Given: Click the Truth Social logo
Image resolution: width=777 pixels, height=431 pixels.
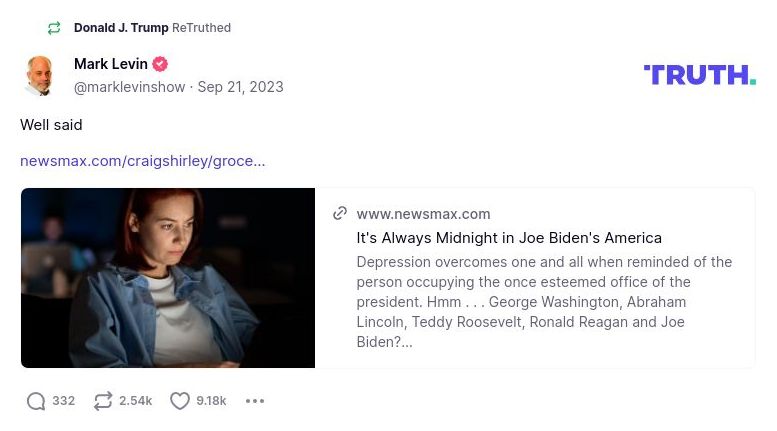Looking at the screenshot, I should click(699, 75).
